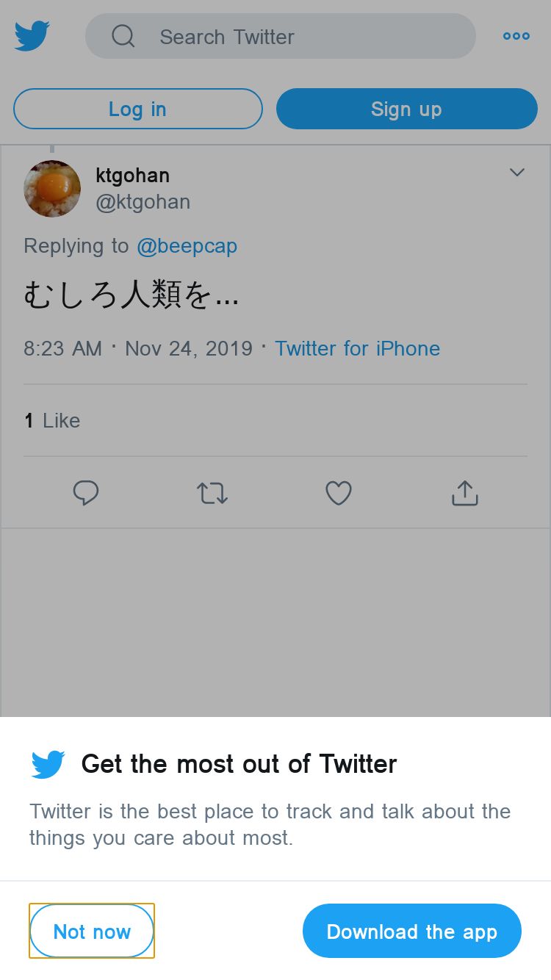This screenshot has width=551, height=980.
Task: Click the Search Twitter input field
Action: [294, 36]
